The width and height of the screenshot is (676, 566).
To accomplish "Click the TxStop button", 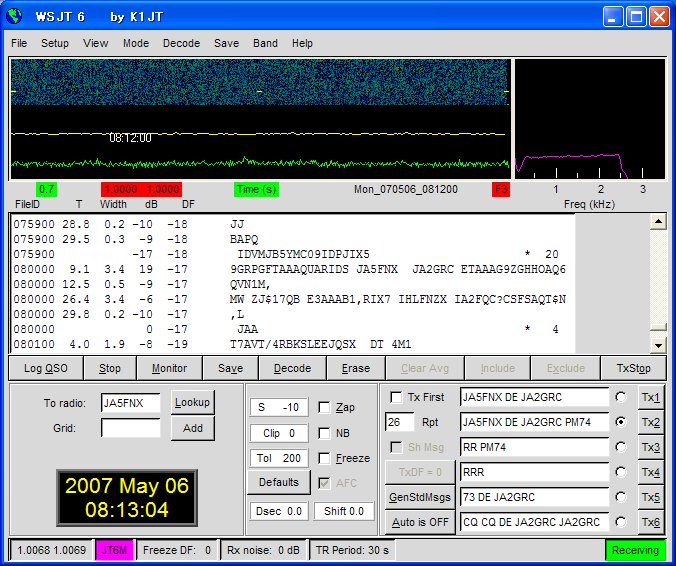I will [633, 369].
